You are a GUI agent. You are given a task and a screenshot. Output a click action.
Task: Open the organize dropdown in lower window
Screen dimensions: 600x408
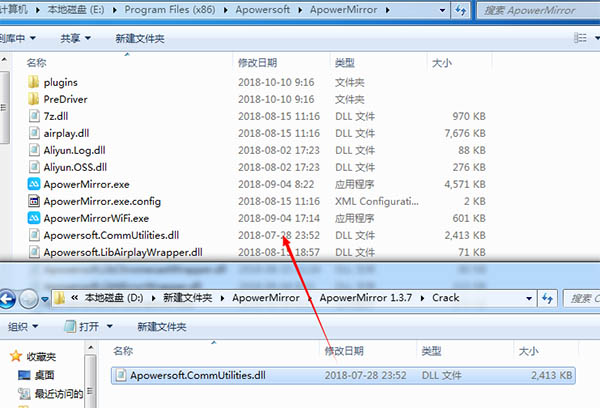point(24,326)
